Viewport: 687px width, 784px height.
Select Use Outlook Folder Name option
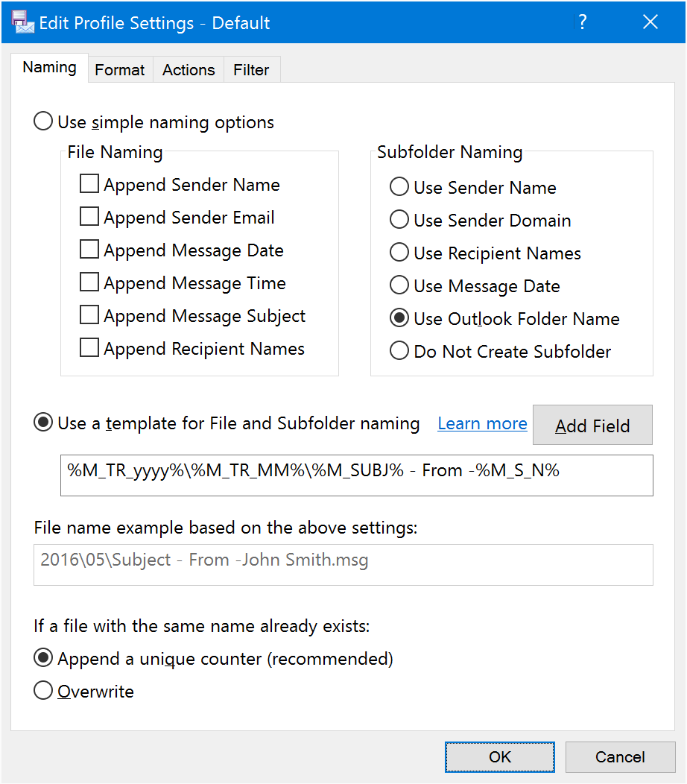504,318
